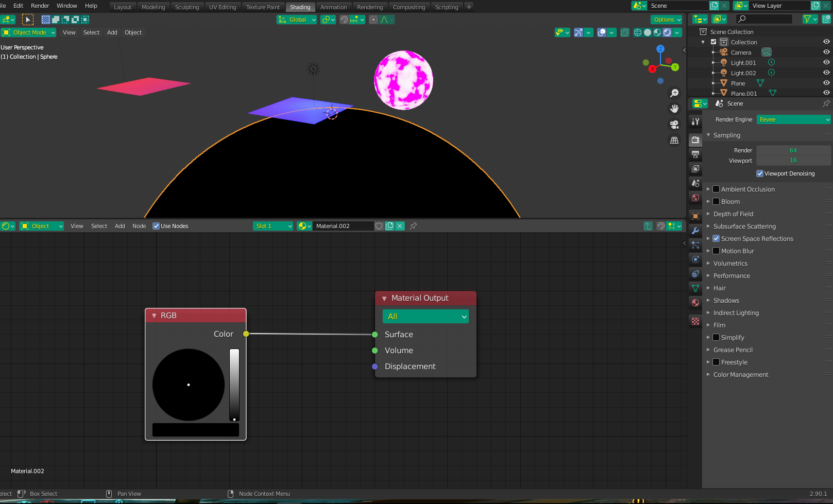Enable Motion Blur
The width and height of the screenshot is (833, 504).
tap(716, 251)
